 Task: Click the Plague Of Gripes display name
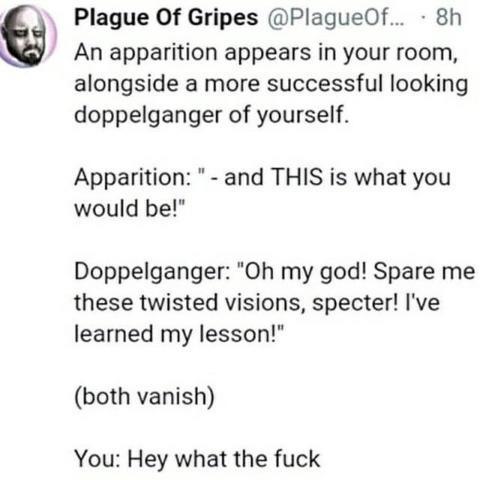point(166,18)
